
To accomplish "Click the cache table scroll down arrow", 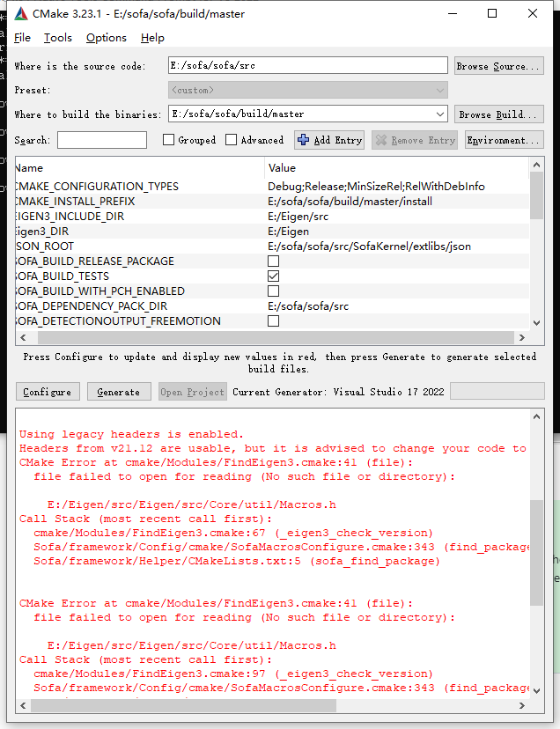I will 536,322.
